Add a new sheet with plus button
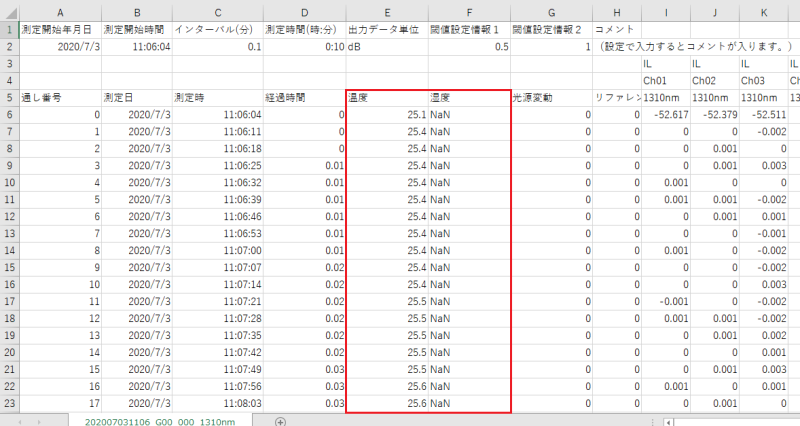 280,422
